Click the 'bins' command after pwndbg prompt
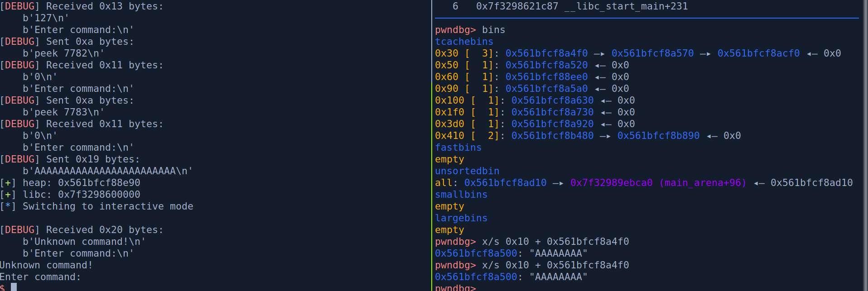Screen dimensions: 868x291 pyautogui.click(x=493, y=30)
